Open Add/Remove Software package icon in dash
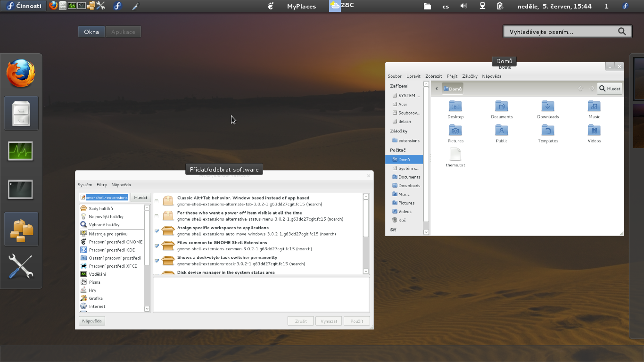The height and width of the screenshot is (362, 644). pyautogui.click(x=21, y=229)
